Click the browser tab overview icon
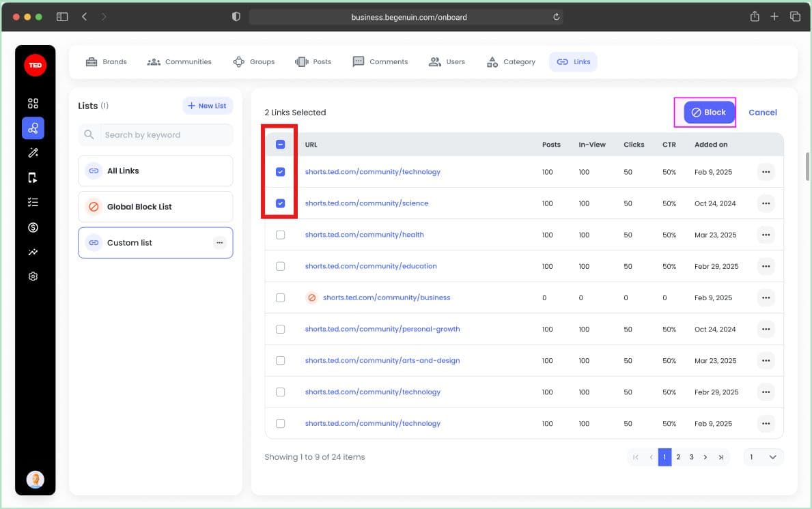The width and height of the screenshot is (812, 509). (795, 16)
